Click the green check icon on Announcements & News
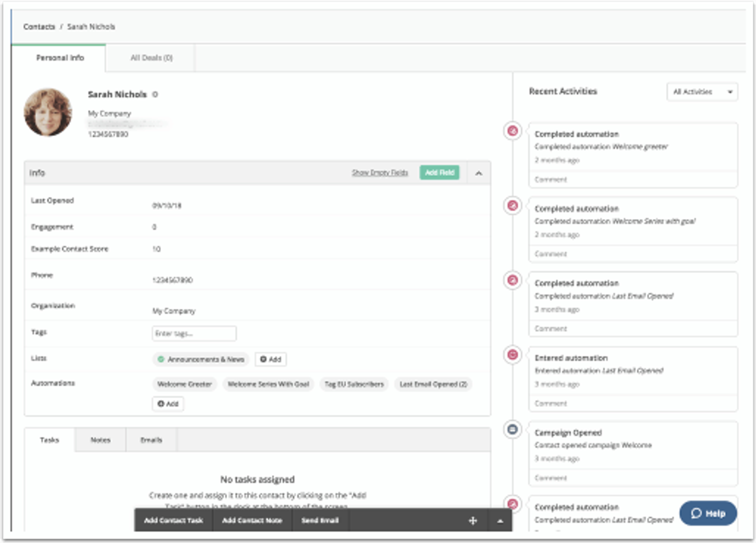The height and width of the screenshot is (543, 756). [x=161, y=359]
